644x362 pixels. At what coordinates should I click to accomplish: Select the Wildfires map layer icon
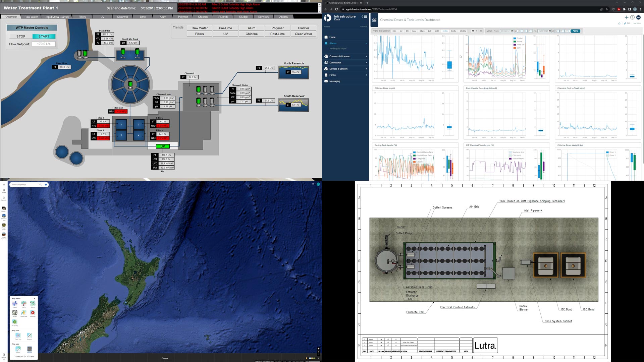coord(33,313)
